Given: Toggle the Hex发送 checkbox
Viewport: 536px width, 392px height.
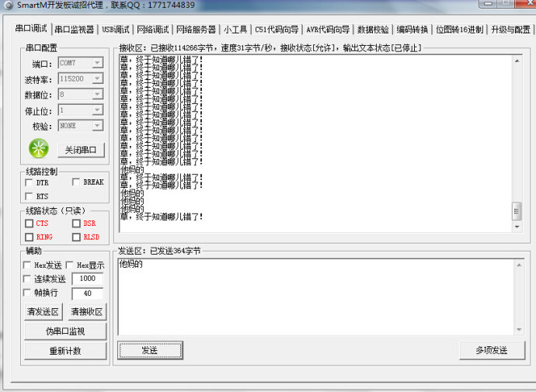Looking at the screenshot, I should click(x=27, y=265).
